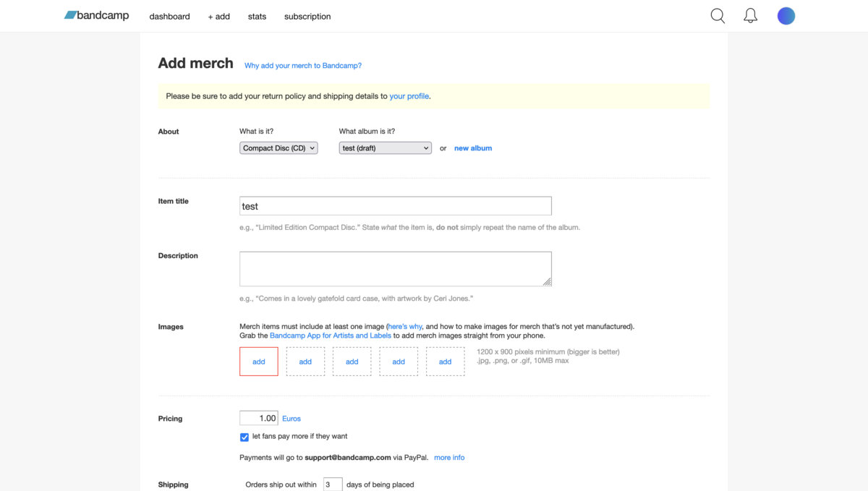Open the + add menu

218,17
